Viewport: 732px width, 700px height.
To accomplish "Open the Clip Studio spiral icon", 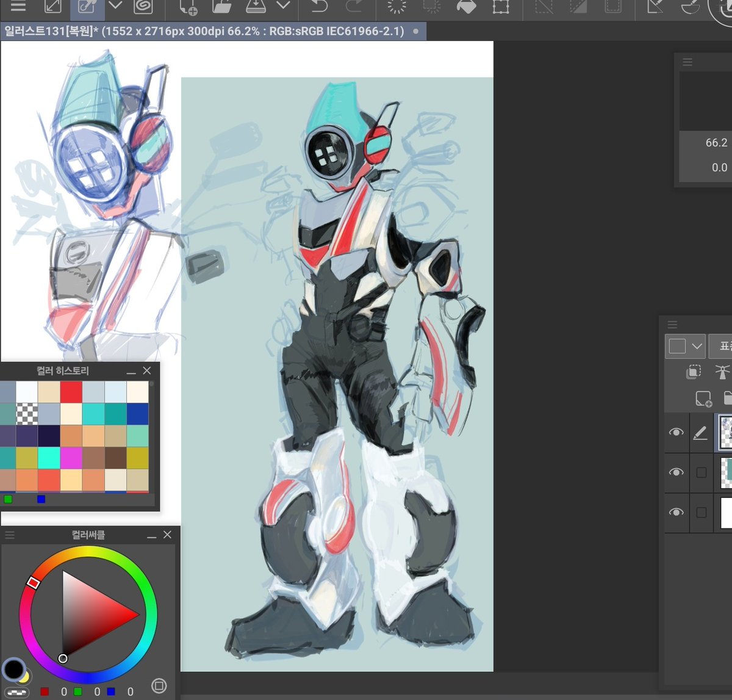I will [x=143, y=6].
